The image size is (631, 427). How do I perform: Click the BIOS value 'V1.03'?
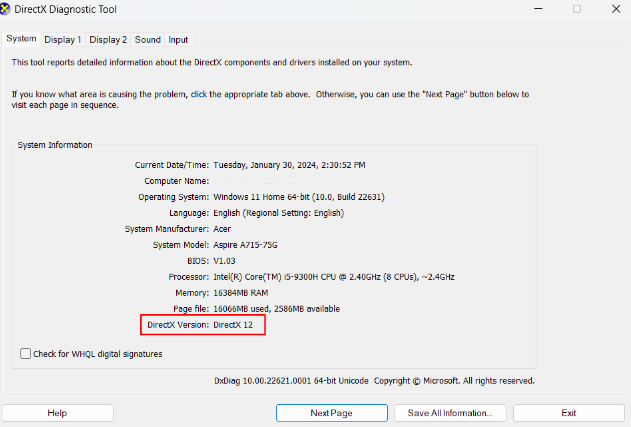pos(224,261)
